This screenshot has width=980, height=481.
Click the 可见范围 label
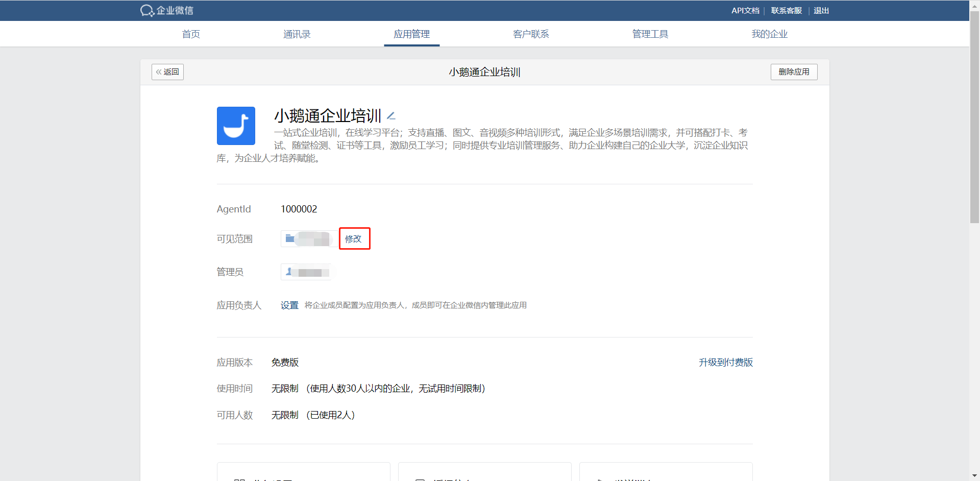point(235,239)
